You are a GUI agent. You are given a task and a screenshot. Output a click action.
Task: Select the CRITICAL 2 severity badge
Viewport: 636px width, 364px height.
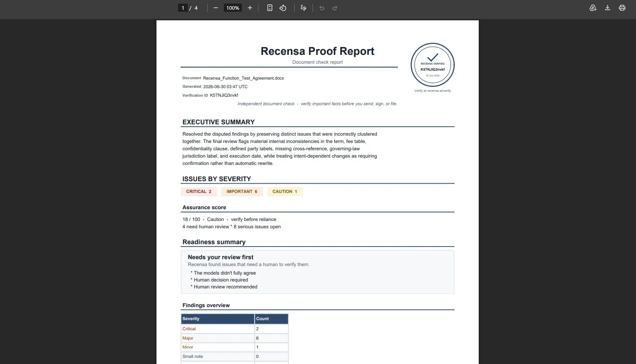tap(199, 191)
